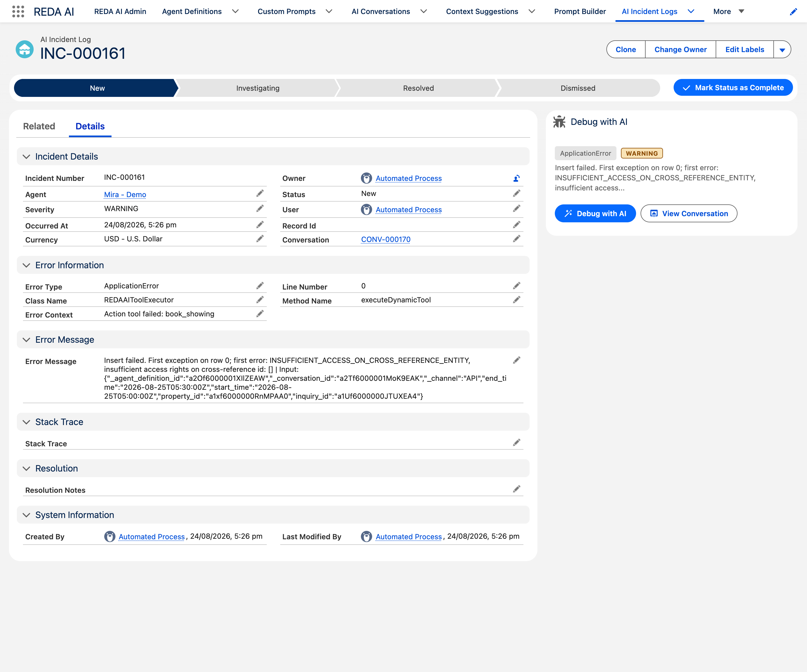Viewport: 807px width, 672px height.
Task: Edit the Error Type field pencil icon
Action: (260, 286)
